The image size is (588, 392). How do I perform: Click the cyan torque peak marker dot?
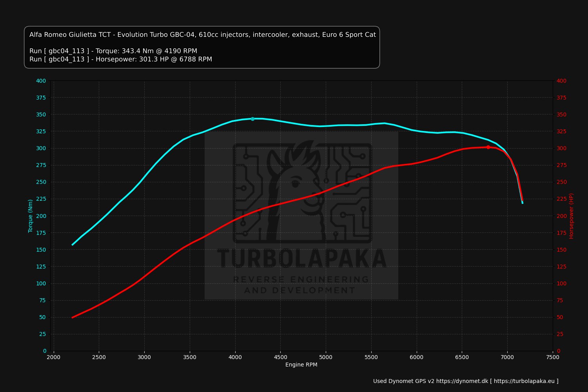252,119
